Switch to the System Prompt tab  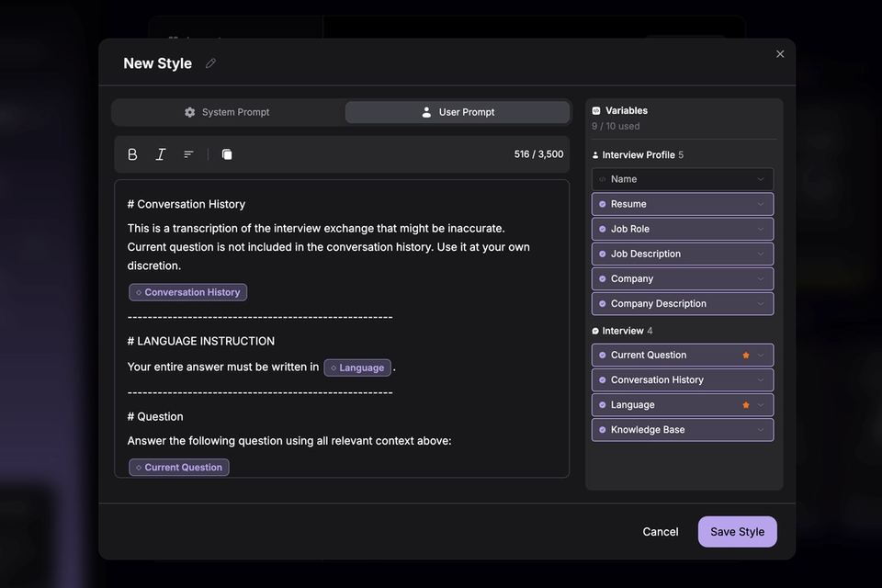tap(227, 112)
